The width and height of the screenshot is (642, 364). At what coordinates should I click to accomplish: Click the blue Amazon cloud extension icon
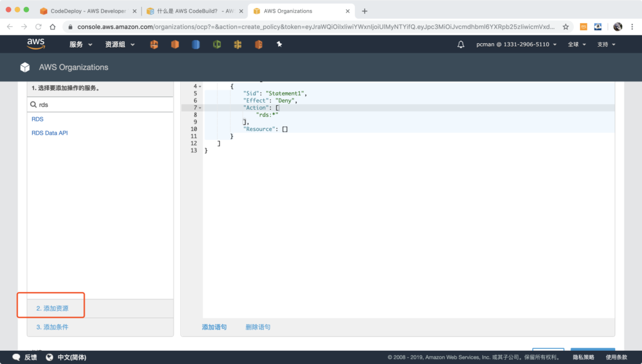[x=597, y=26]
